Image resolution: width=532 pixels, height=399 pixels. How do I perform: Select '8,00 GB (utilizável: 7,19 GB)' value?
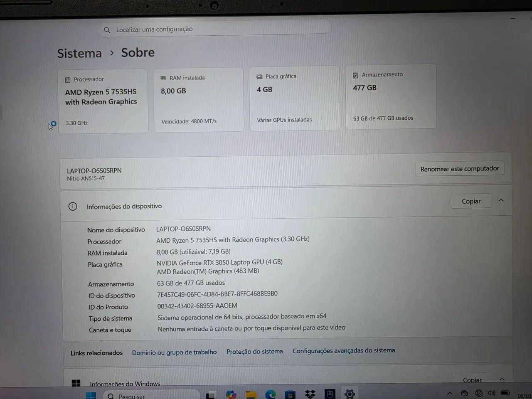tap(193, 251)
